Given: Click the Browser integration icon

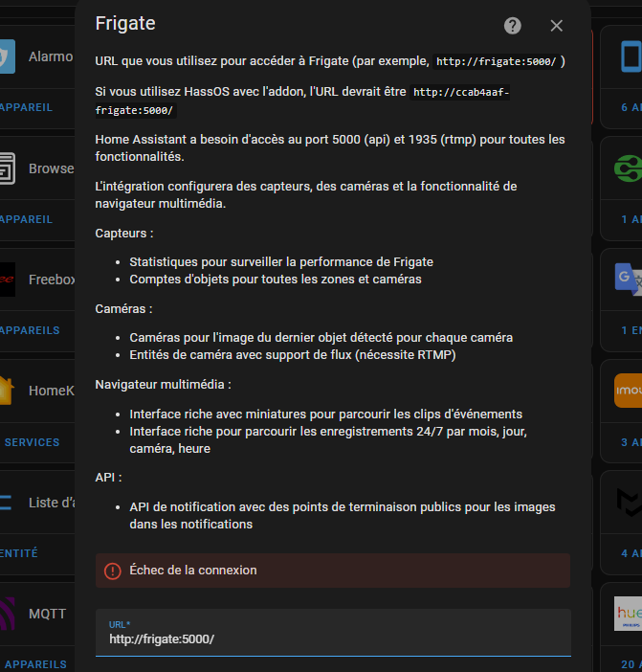Looking at the screenshot, I should [x=7, y=168].
